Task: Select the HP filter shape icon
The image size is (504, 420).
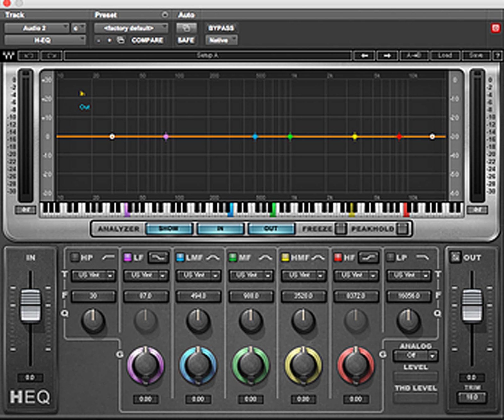Action: coord(108,258)
